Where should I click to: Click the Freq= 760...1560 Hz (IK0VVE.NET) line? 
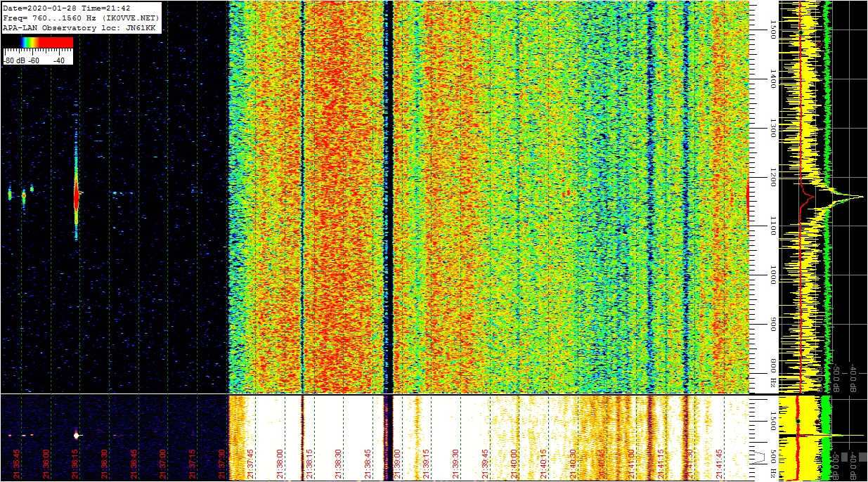81,18
